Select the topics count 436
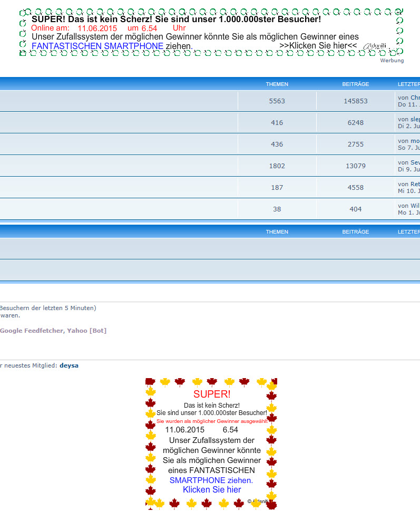The width and height of the screenshot is (420, 511). tap(277, 144)
